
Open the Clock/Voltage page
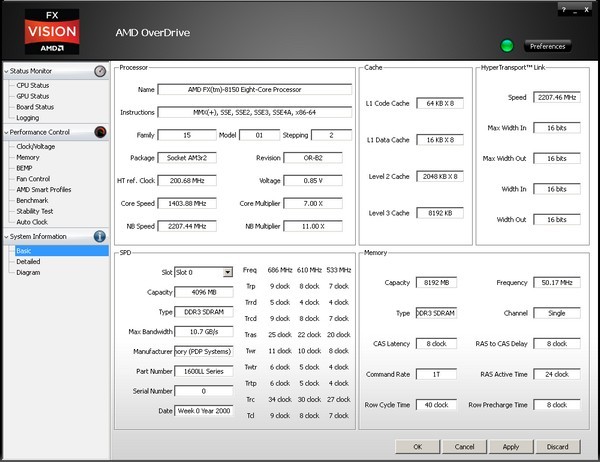36,146
